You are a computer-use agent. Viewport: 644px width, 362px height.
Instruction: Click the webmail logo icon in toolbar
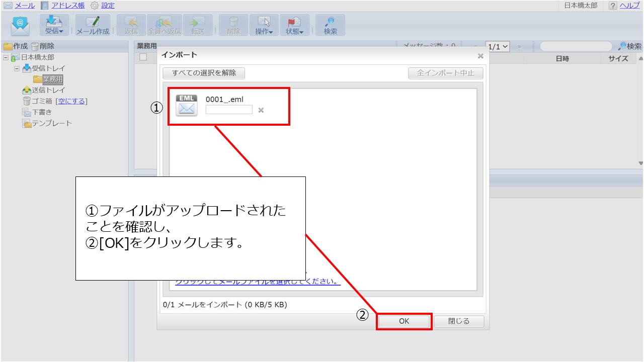pos(20,25)
